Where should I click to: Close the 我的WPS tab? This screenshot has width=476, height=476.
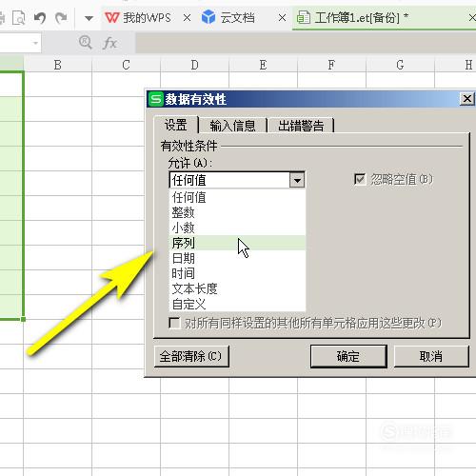(x=187, y=18)
